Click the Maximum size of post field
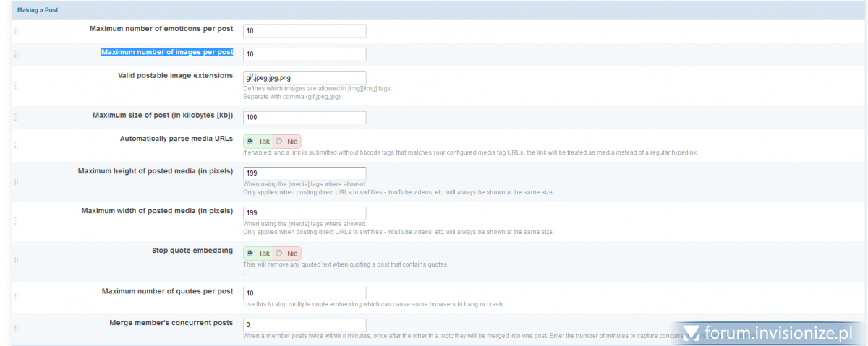Screen dimensions: 868x346 tap(305, 117)
